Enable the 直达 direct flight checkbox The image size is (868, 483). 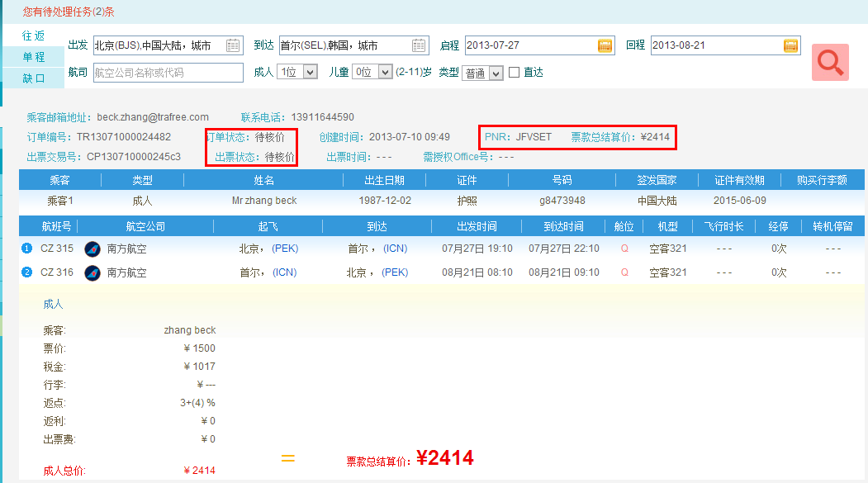coord(514,73)
